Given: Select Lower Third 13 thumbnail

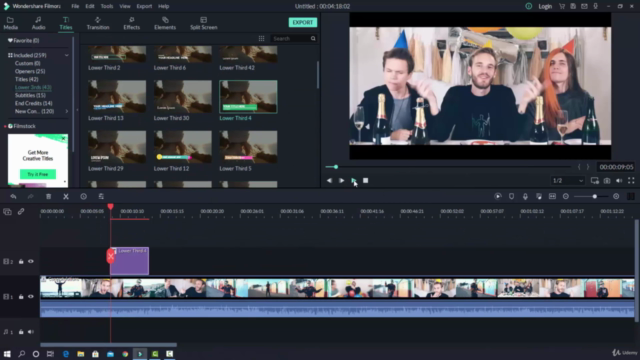Looking at the screenshot, I should (117, 97).
